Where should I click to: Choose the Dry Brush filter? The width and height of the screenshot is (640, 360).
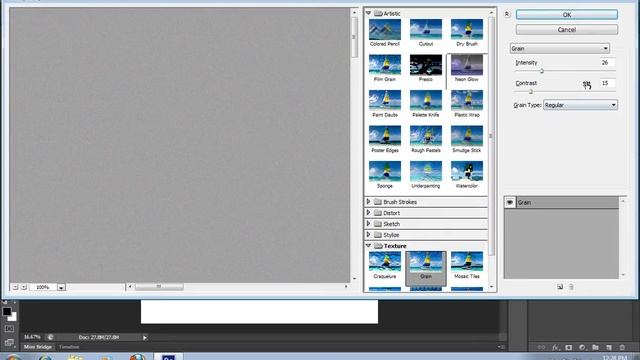pyautogui.click(x=467, y=29)
